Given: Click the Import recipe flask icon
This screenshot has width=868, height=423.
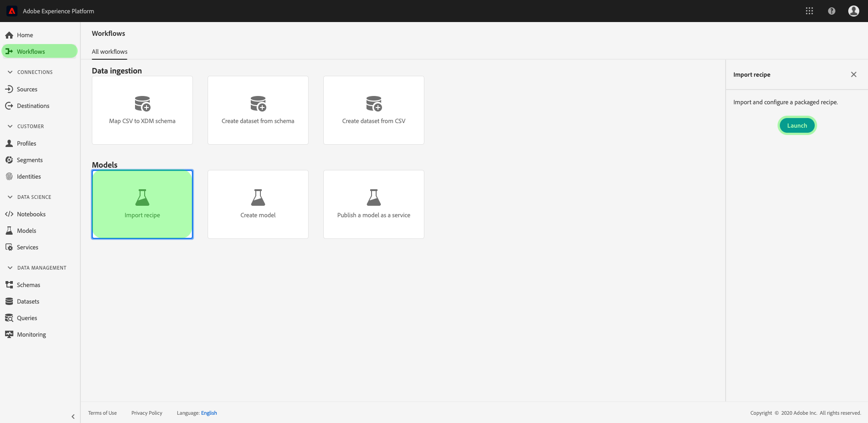Looking at the screenshot, I should pos(142,197).
